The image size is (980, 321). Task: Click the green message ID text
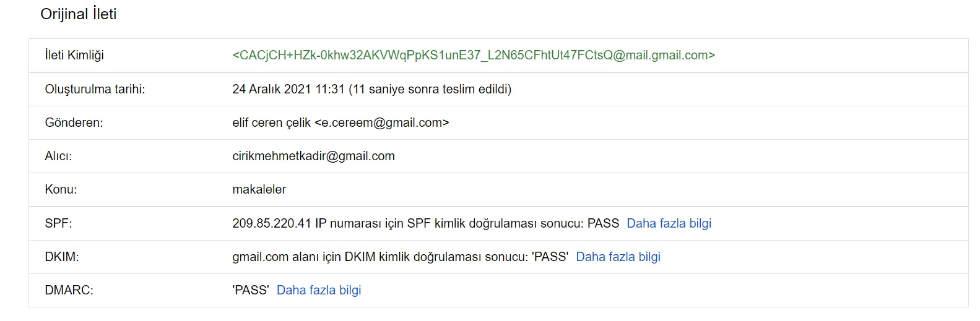tap(474, 55)
